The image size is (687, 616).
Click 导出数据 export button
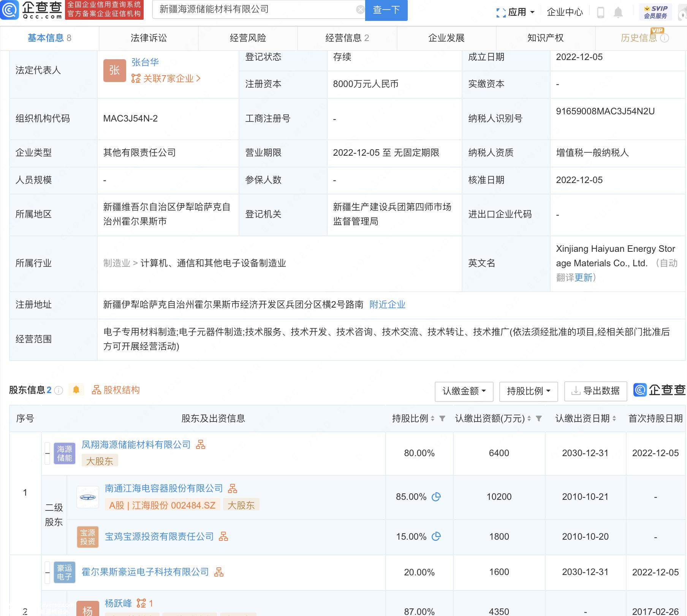(595, 391)
